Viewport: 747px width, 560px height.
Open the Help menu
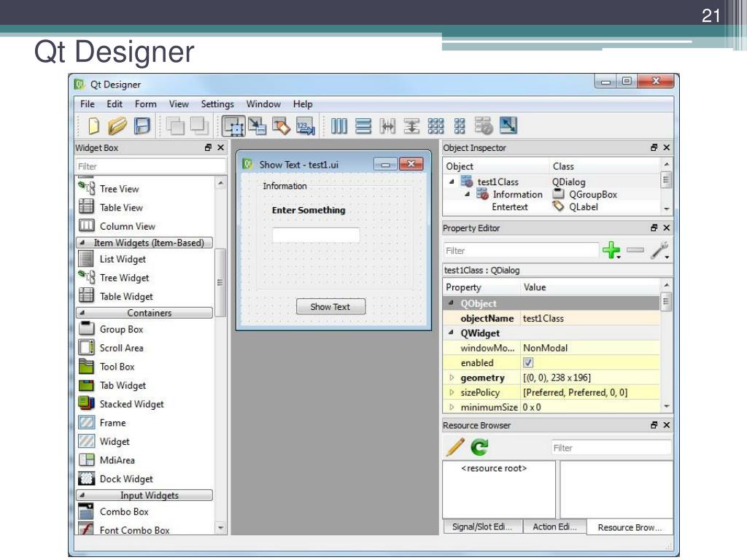303,104
